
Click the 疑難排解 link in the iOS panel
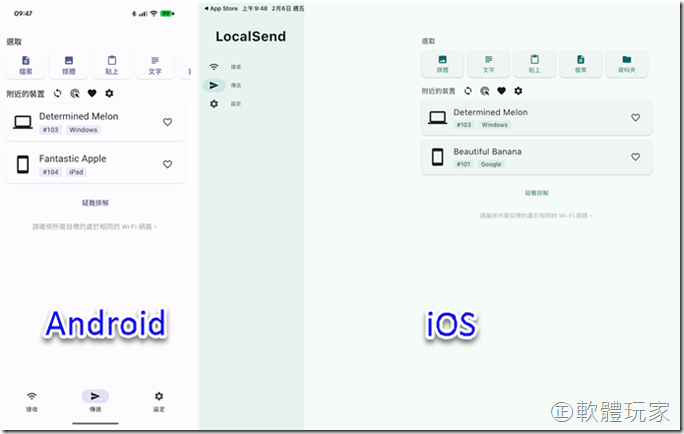coord(536,192)
